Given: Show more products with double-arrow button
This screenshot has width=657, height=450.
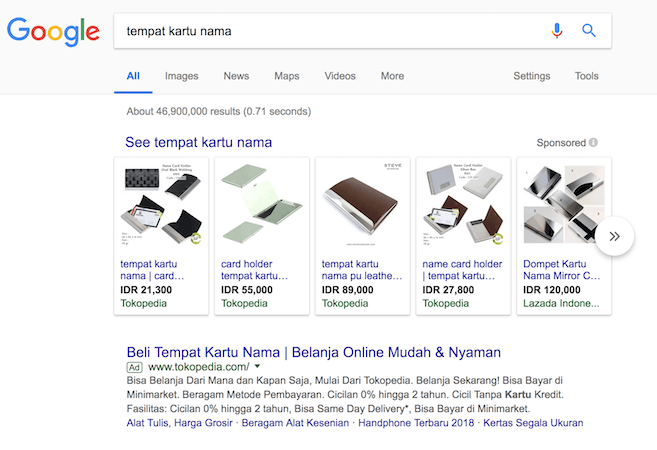Looking at the screenshot, I should pyautogui.click(x=614, y=236).
